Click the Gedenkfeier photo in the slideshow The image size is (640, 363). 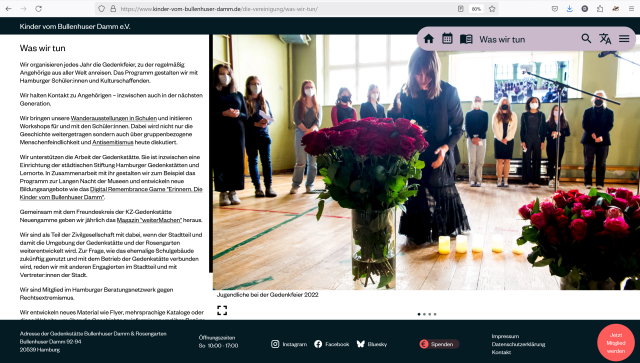(x=426, y=162)
